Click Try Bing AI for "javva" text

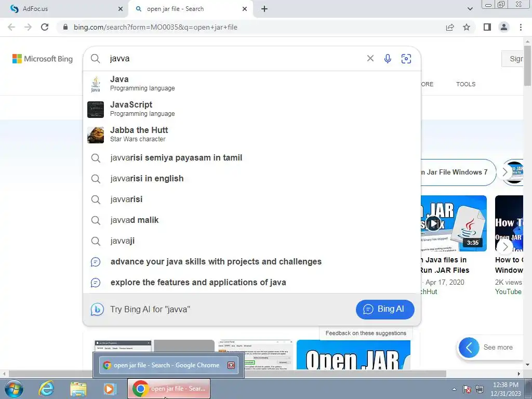point(150,310)
